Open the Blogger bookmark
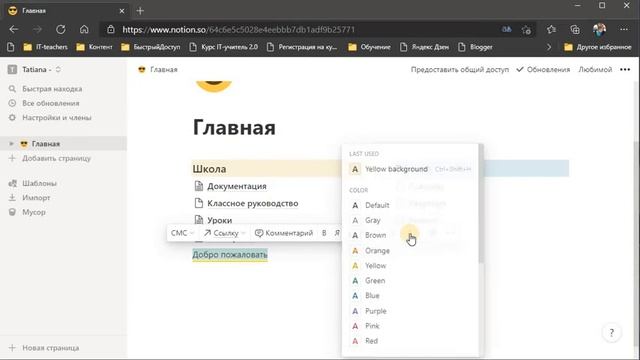Screen dimensions: 640x360 point(475,47)
